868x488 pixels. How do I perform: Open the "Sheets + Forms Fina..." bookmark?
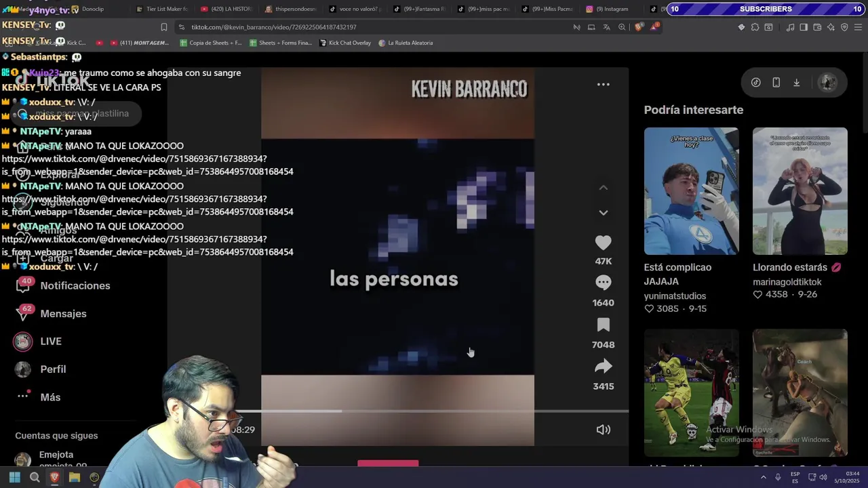tap(281, 43)
